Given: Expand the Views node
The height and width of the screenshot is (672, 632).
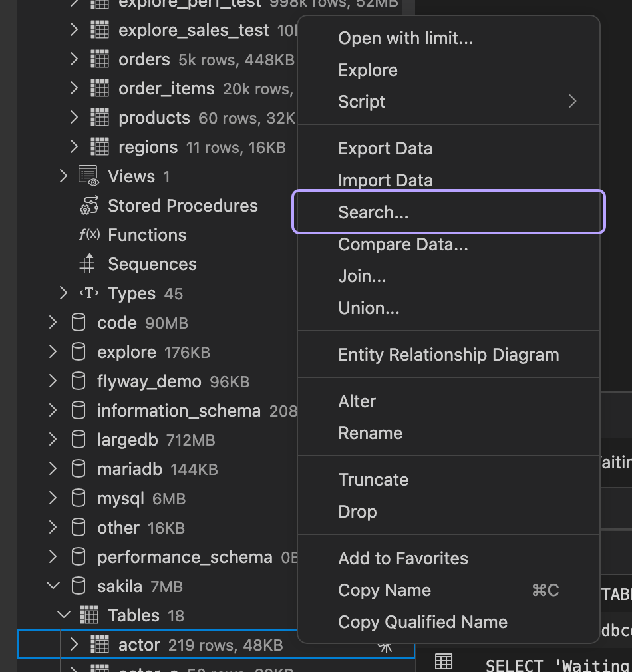Looking at the screenshot, I should (63, 176).
